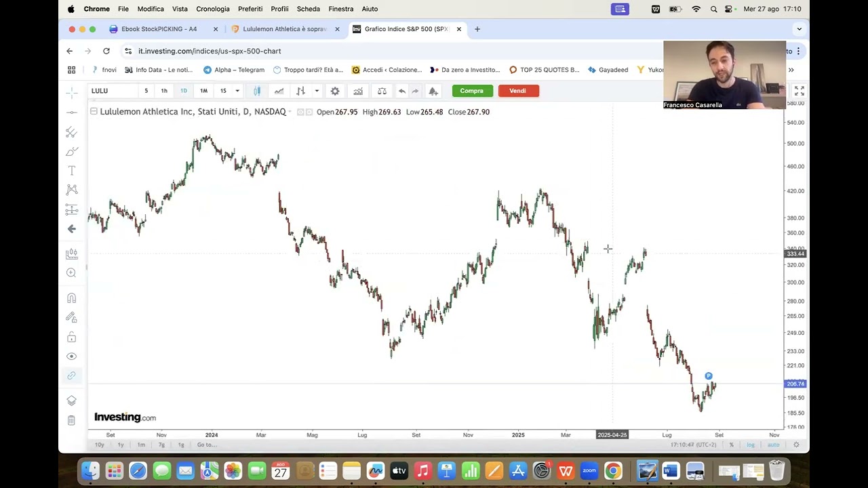Click the green Compra button

472,91
